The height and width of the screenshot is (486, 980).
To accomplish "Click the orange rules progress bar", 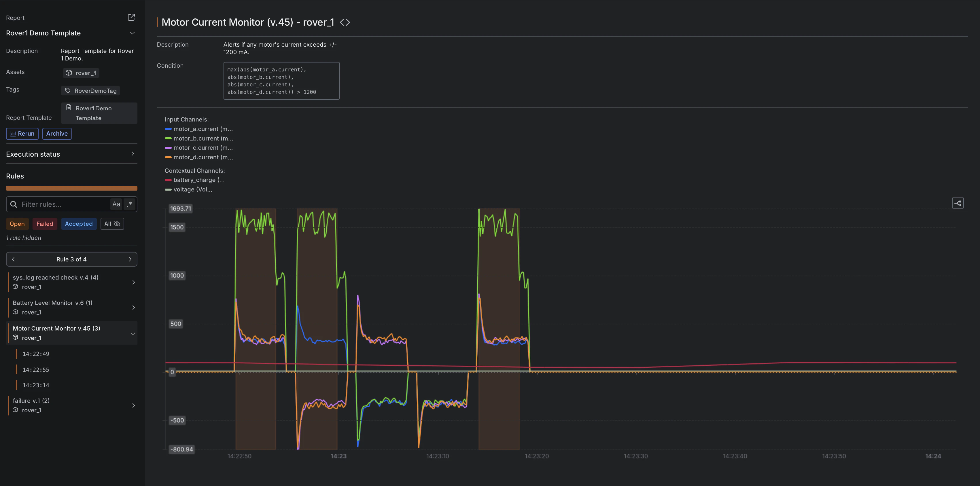I will tap(71, 188).
